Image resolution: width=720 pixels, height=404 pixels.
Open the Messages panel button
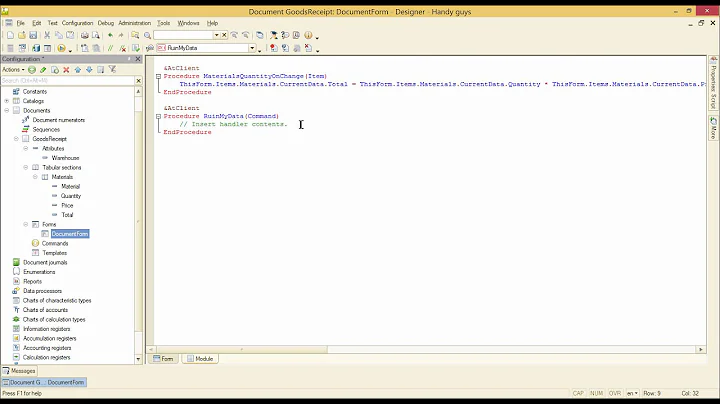point(19,371)
